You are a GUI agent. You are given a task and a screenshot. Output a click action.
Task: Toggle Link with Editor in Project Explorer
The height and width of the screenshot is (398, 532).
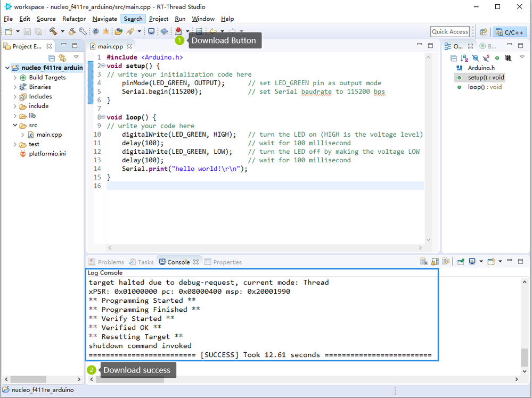[x=62, y=58]
